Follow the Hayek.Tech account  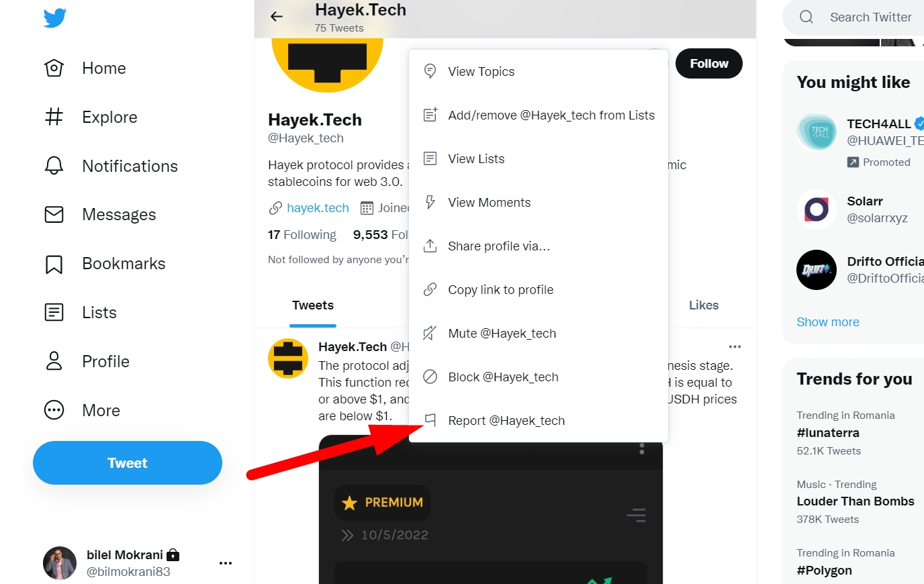pos(709,64)
